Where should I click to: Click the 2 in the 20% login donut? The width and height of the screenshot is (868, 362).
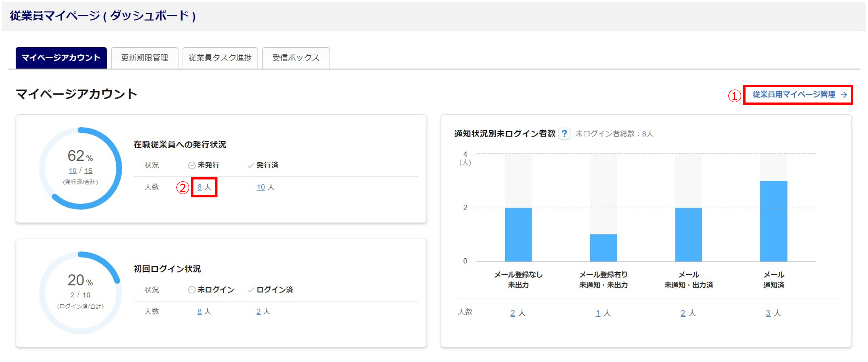pyautogui.click(x=72, y=295)
